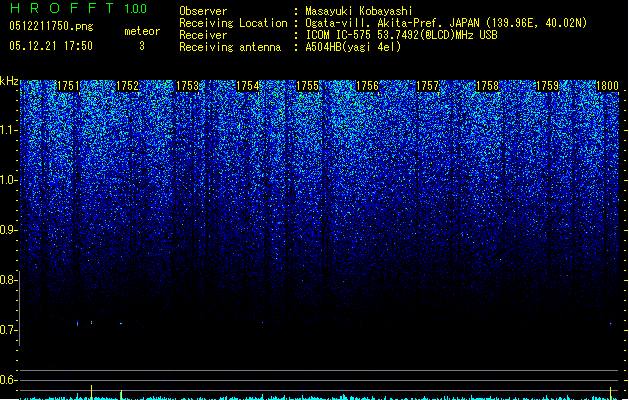Click the meteor count value 3
Image resolution: width=629 pixels, height=400 pixels.
(142, 46)
